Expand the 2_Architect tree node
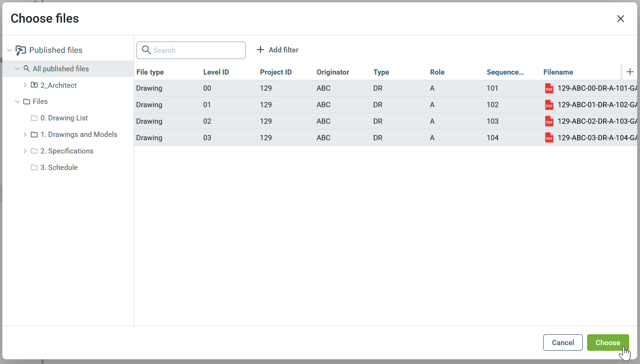 coord(25,85)
